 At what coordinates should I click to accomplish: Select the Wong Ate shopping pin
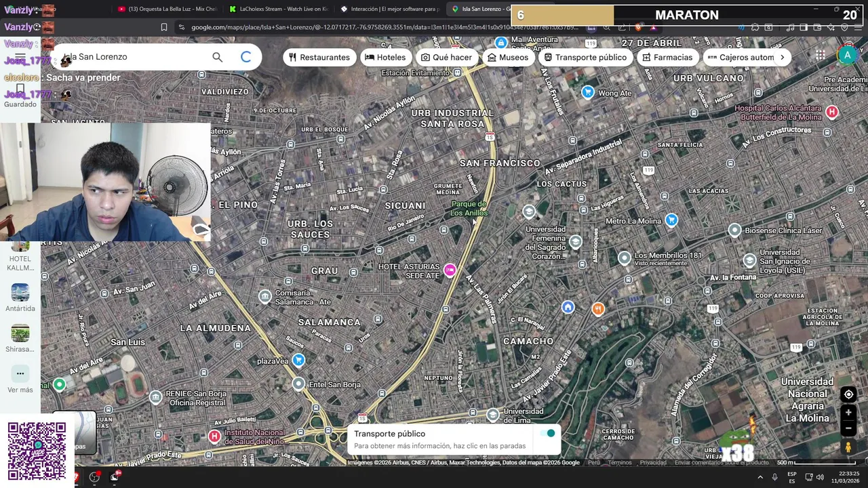[x=588, y=92]
